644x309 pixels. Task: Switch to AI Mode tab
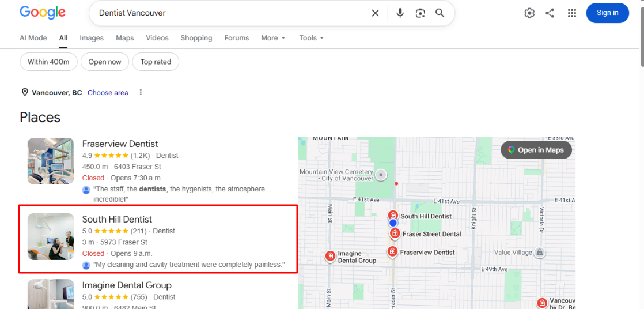(x=33, y=38)
